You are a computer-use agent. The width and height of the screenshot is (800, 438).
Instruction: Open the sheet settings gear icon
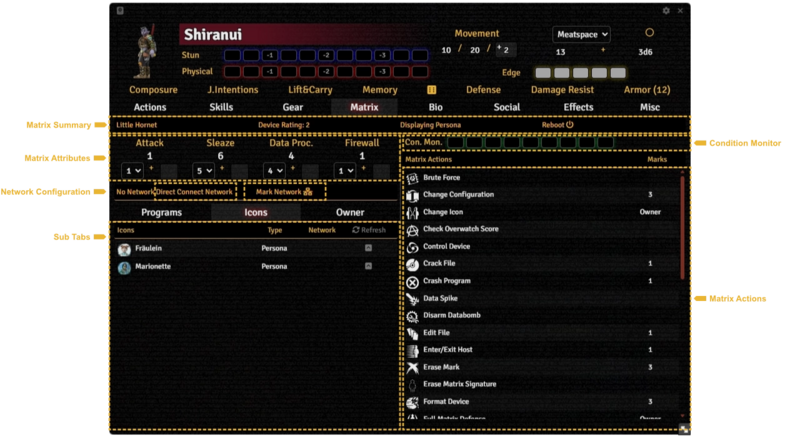point(666,11)
